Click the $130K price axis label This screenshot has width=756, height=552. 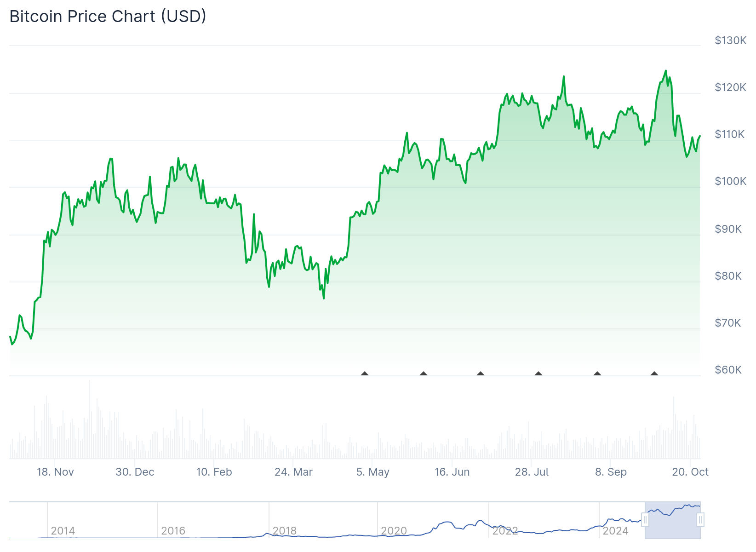coord(730,40)
